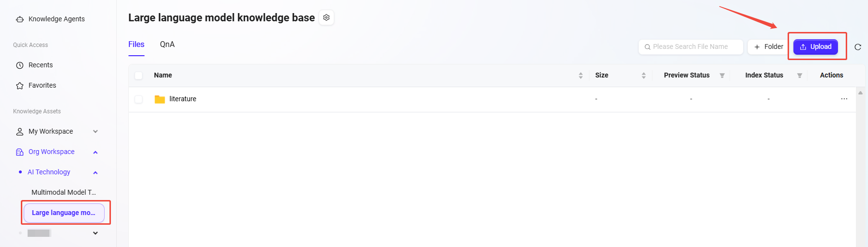Focus the file name search field
This screenshot has width=868, height=247.
(x=693, y=47)
